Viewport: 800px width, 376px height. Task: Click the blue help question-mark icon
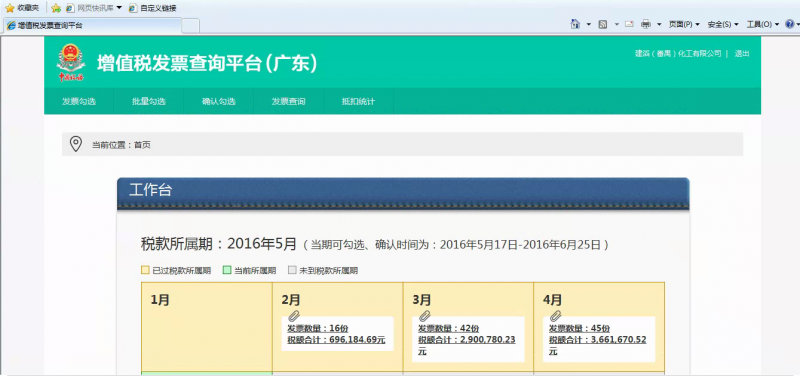click(789, 24)
